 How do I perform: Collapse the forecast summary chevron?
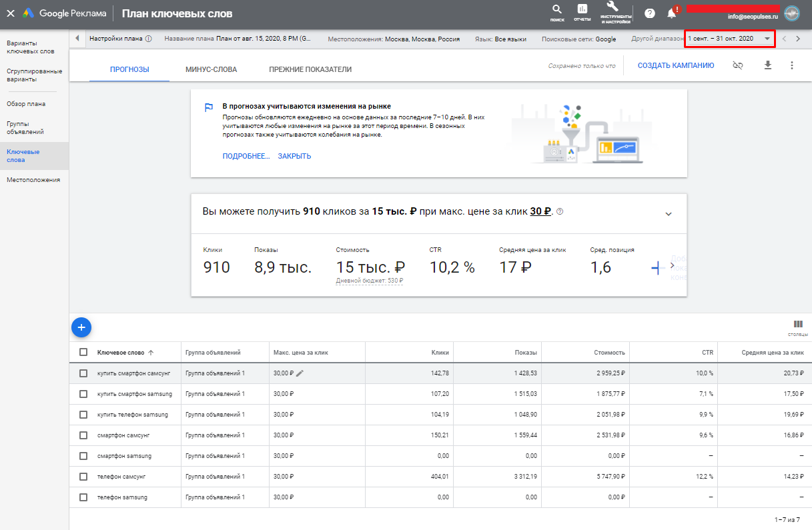(669, 214)
